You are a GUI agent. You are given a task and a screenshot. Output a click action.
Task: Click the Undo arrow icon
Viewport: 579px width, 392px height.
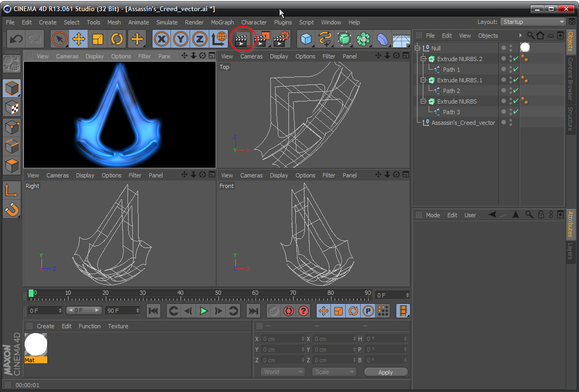coord(16,39)
